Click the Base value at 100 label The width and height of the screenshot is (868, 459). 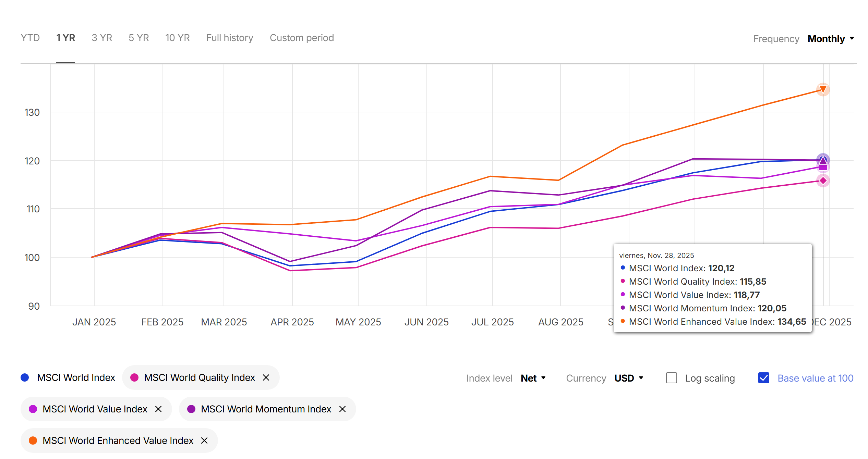coord(815,378)
